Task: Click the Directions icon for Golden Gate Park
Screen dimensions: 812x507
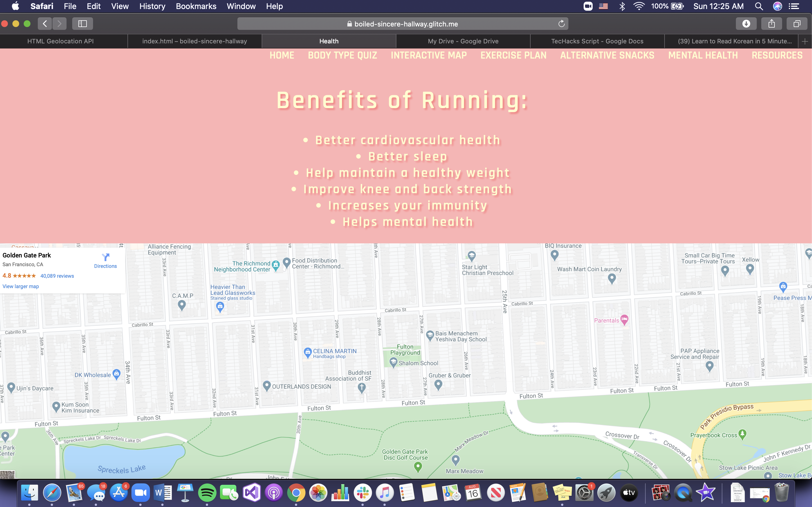Action: click(105, 257)
